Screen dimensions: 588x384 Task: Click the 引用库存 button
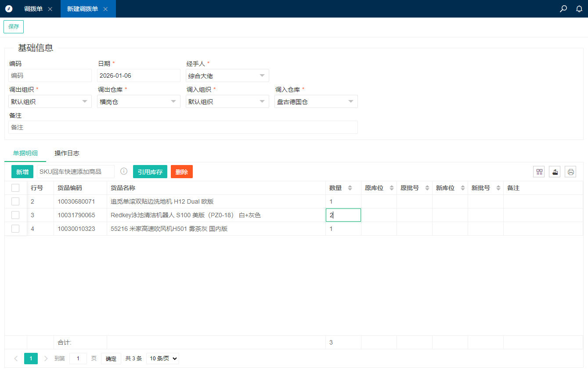[150, 172]
